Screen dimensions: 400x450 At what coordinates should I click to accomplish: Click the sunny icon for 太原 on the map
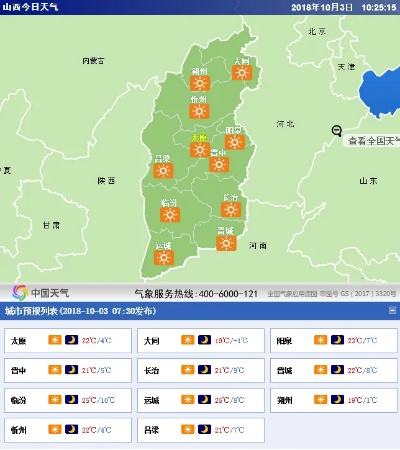200,150
